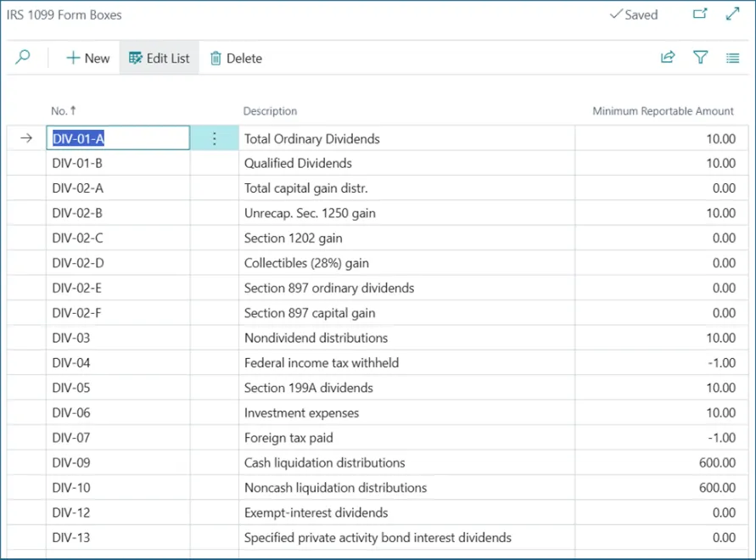Screen dimensions: 756x560
Task: Toggle Edit List mode
Action: click(x=159, y=58)
